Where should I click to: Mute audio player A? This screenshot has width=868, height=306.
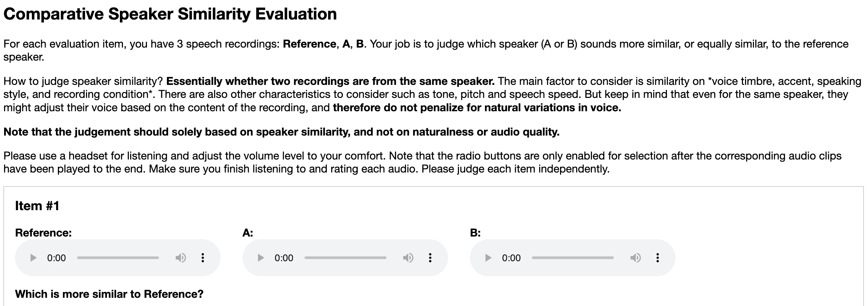[x=408, y=258]
